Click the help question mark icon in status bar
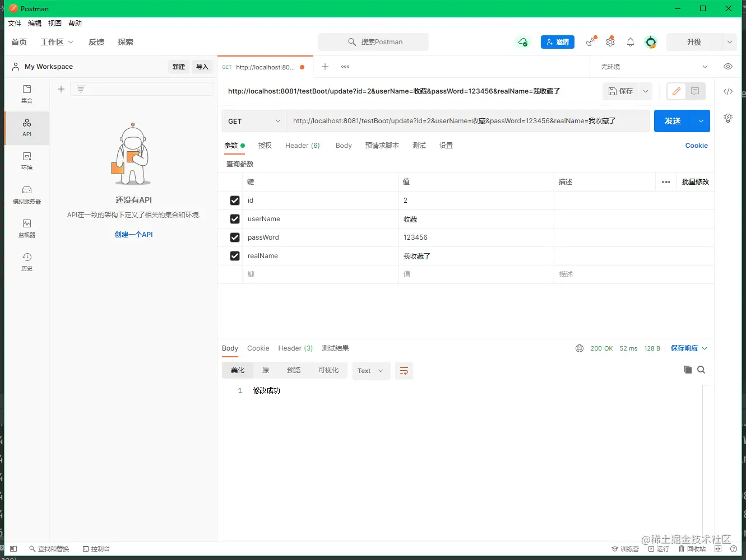This screenshot has width=746, height=560. point(734,549)
